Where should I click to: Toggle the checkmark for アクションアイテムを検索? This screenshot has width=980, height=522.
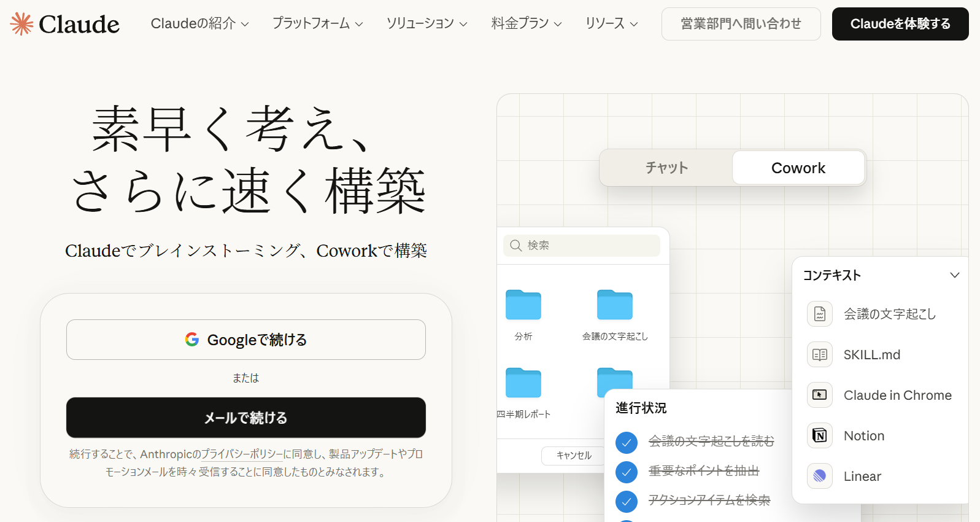[627, 501]
